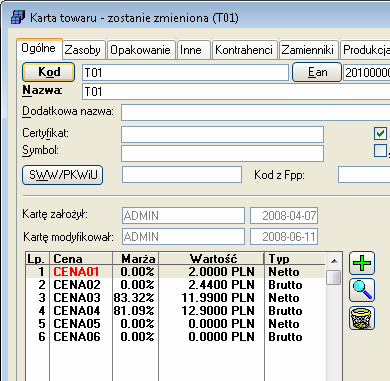Viewport: 390px width, 381px height.
Task: Click the Marża column header
Action: coord(136,259)
